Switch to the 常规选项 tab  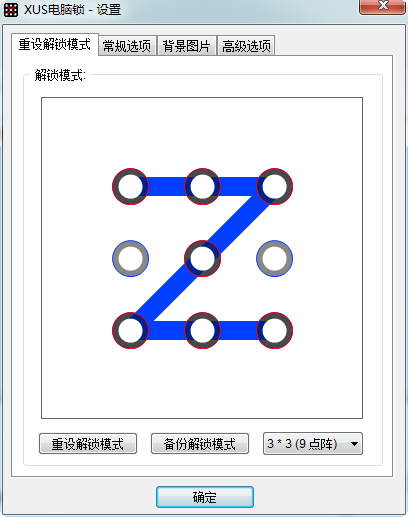point(127,46)
